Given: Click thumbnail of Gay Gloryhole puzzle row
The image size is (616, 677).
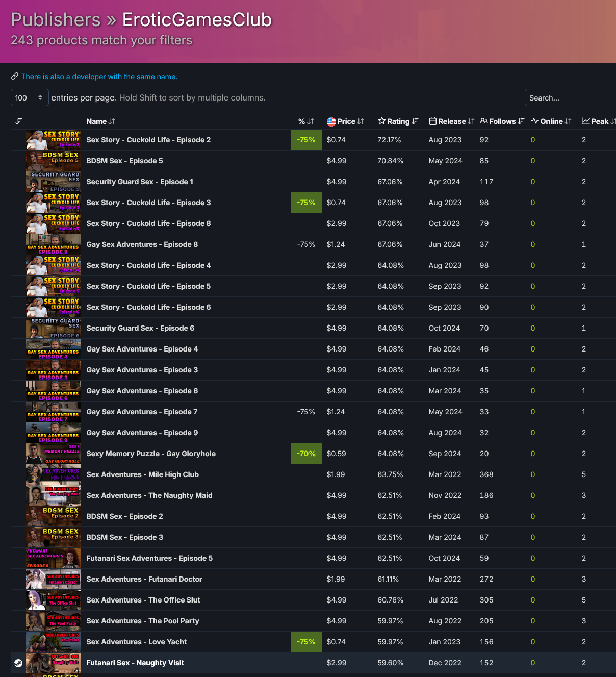Looking at the screenshot, I should pyautogui.click(x=53, y=454).
